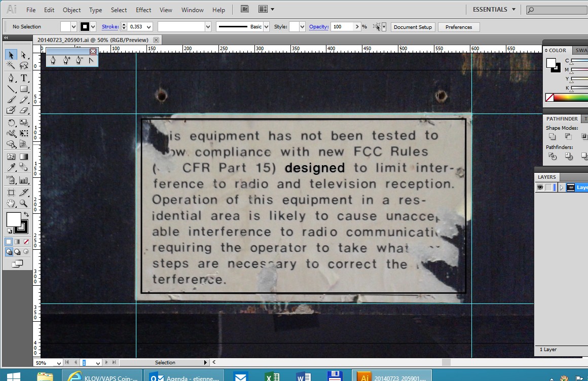The height and width of the screenshot is (381, 588).
Task: Activate the Hand tool
Action: pos(11,203)
